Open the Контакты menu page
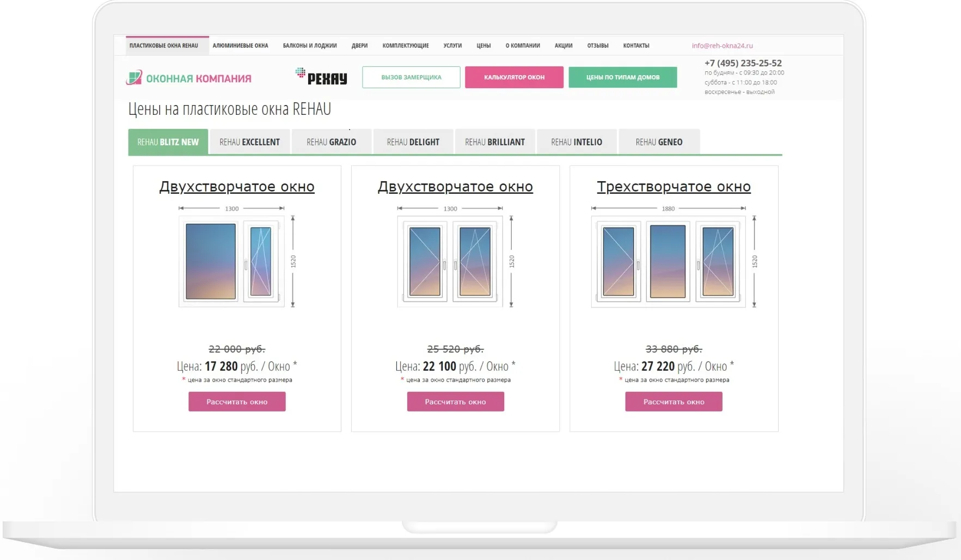The height and width of the screenshot is (560, 961). [x=636, y=46]
